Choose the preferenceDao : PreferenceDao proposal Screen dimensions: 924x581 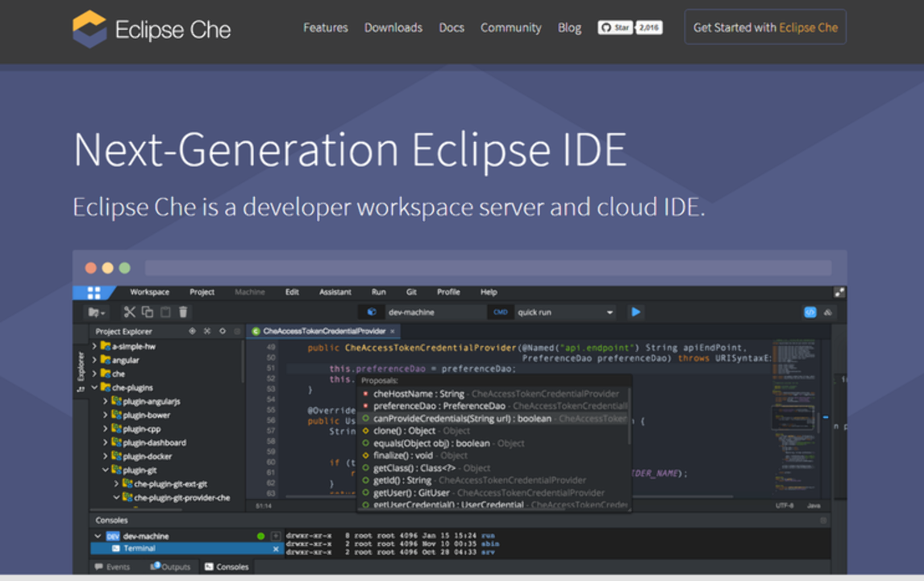point(495,406)
